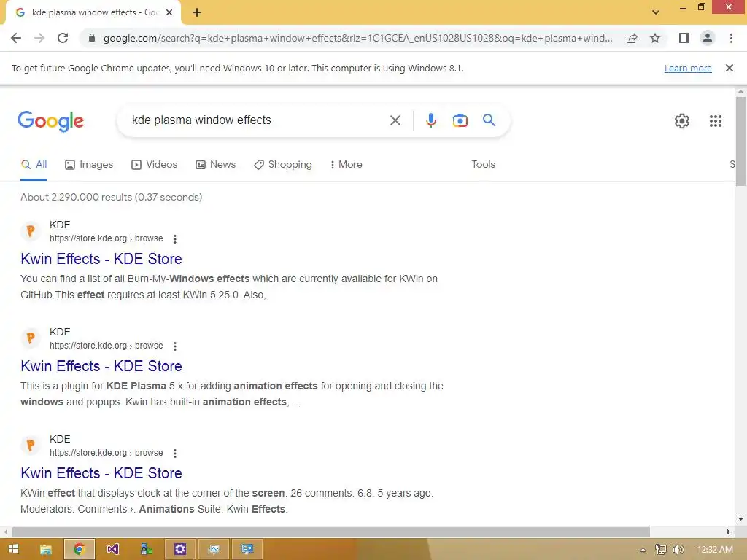This screenshot has width=747, height=560.
Task: Click the forward navigation arrow
Action: [x=39, y=38]
